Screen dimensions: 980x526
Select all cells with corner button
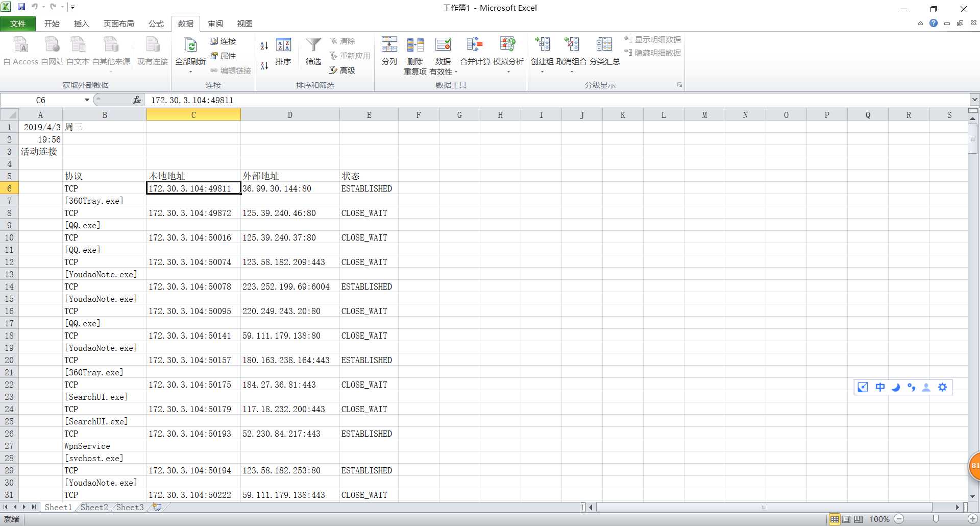[x=10, y=114]
